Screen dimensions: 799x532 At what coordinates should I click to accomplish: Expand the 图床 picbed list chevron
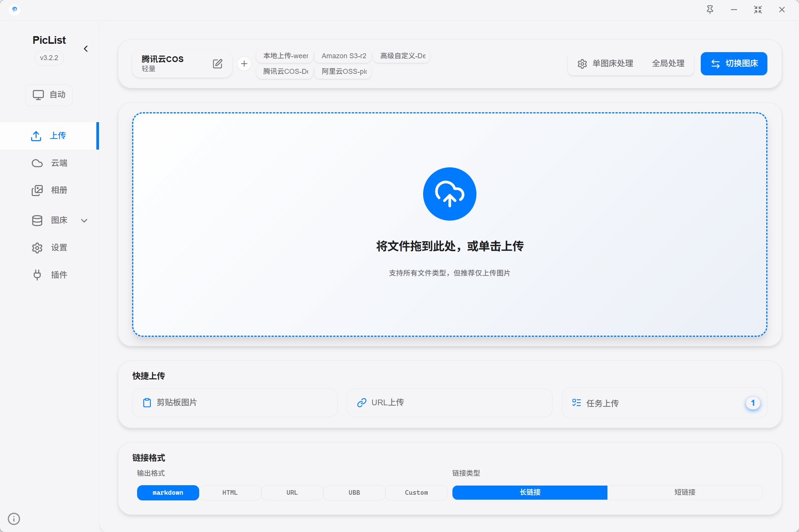click(x=84, y=220)
